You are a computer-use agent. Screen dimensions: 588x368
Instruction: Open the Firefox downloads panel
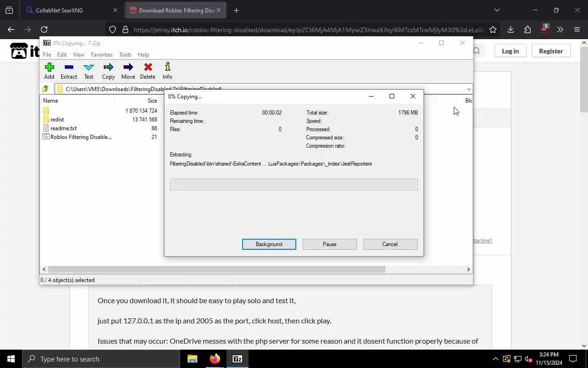tap(510, 29)
